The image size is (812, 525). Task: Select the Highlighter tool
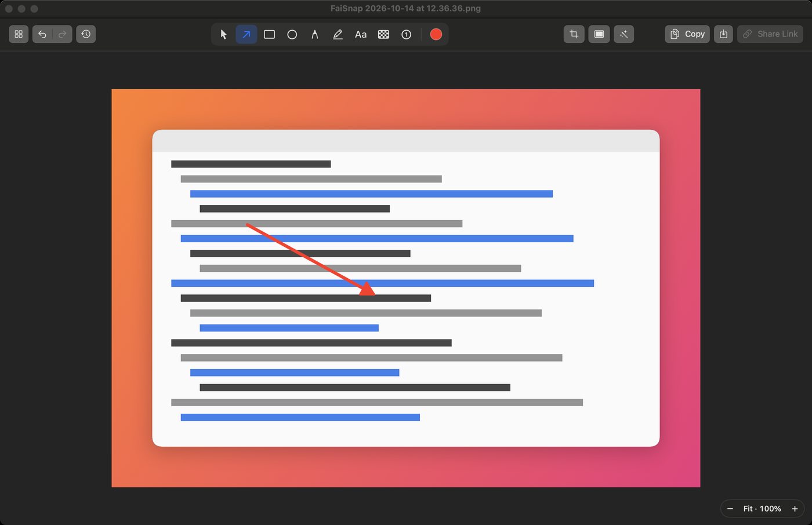click(x=338, y=34)
